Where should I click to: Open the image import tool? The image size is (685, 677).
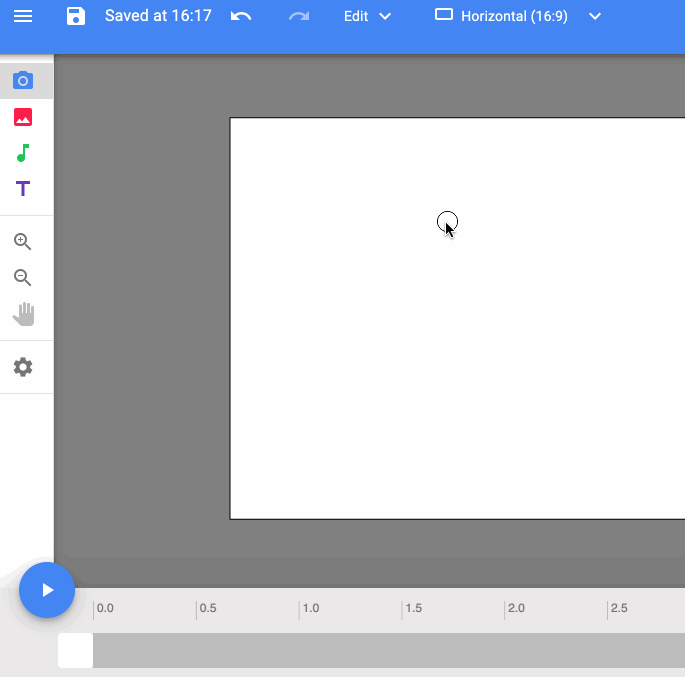coord(23,117)
